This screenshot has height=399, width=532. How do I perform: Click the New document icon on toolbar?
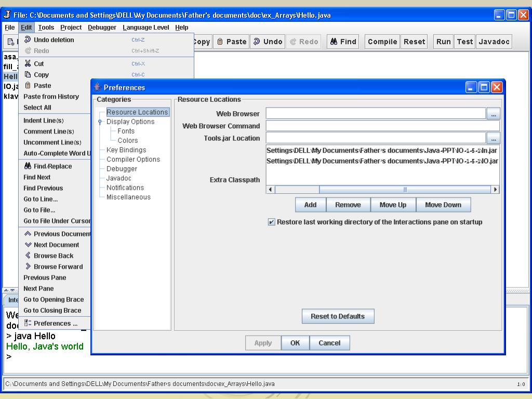[x=11, y=42]
